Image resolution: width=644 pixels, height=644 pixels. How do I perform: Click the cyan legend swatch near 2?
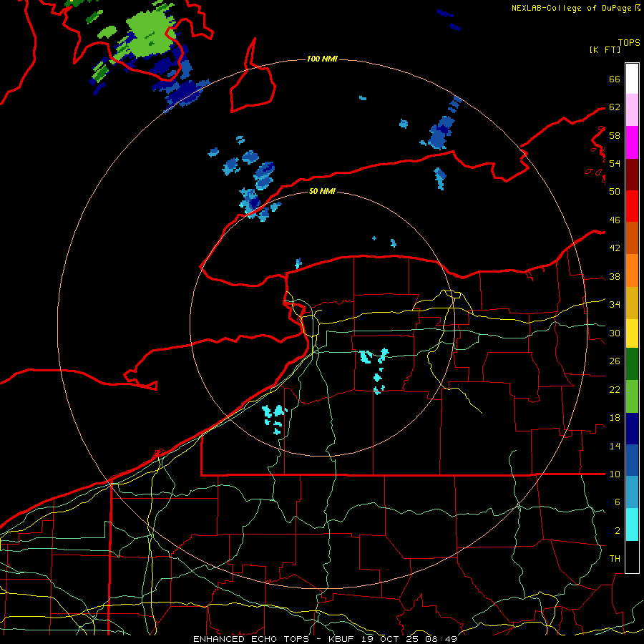pyautogui.click(x=632, y=525)
